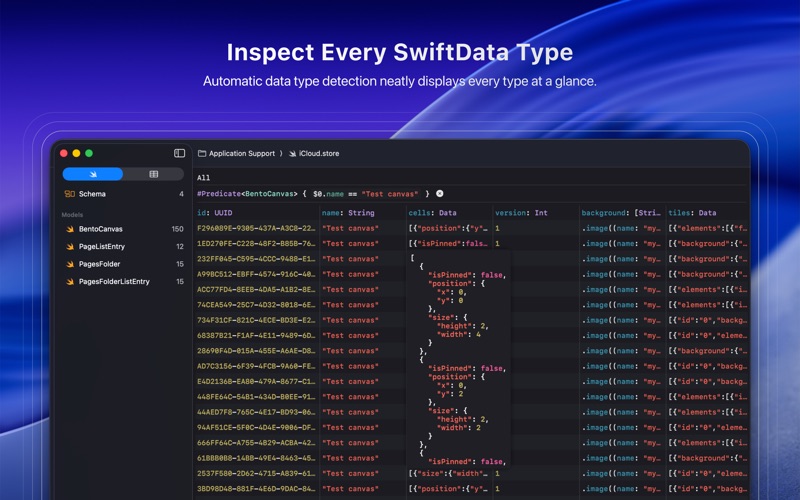Select the row with id ACC77FD4-8EEB
Image resolution: width=800 pixels, height=500 pixels.
click(470, 289)
